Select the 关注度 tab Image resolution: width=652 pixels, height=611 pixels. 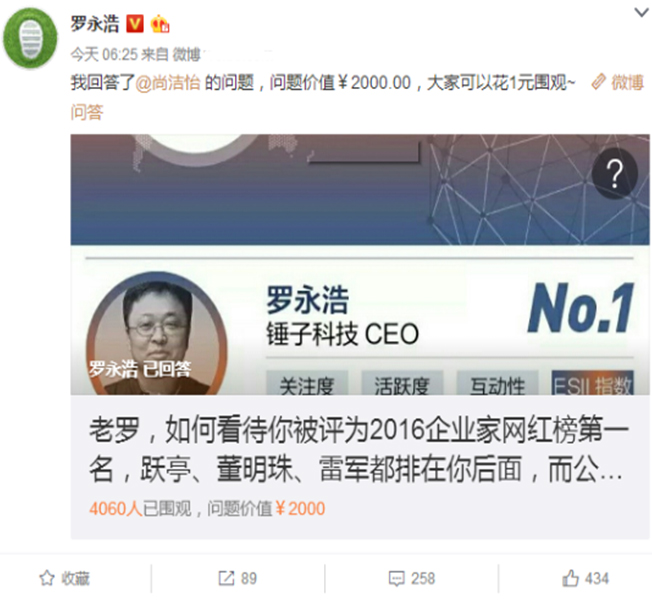click(x=307, y=383)
